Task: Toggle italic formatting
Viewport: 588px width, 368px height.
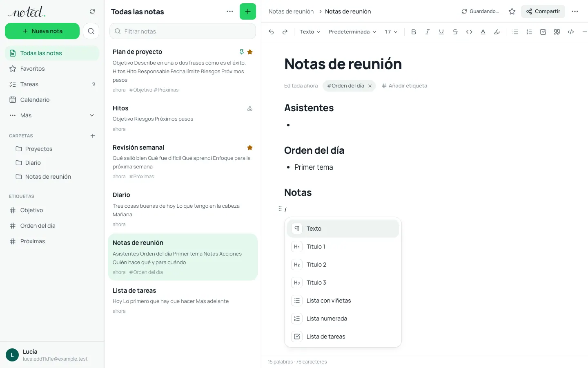Action: pyautogui.click(x=428, y=32)
